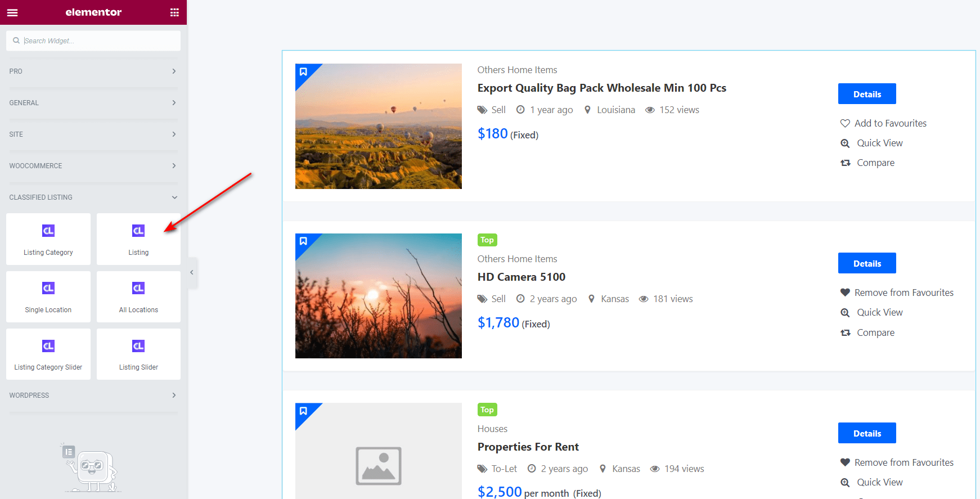Expand the SITE widget category

click(93, 134)
